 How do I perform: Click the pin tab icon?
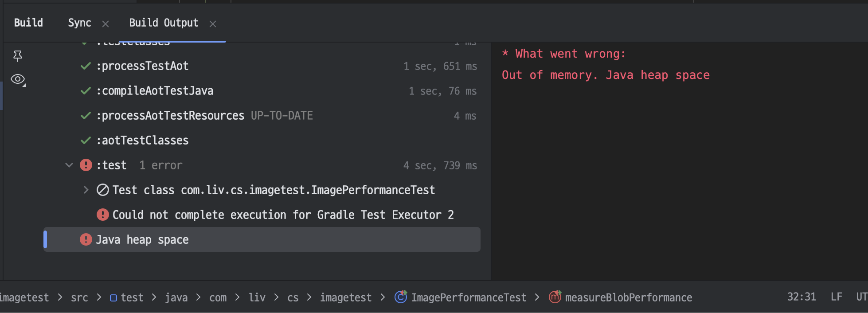pos(18,56)
